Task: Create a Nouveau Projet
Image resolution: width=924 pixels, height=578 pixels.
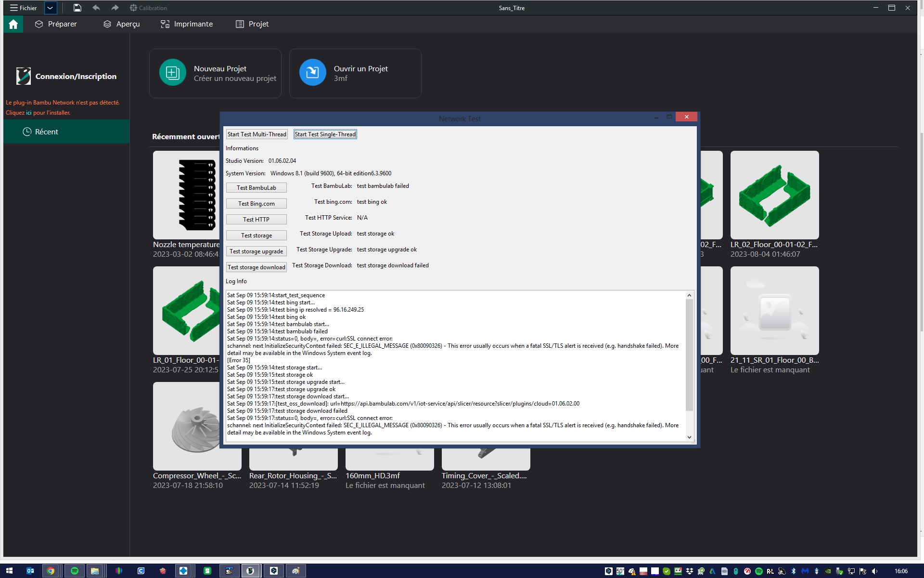Action: coord(215,73)
